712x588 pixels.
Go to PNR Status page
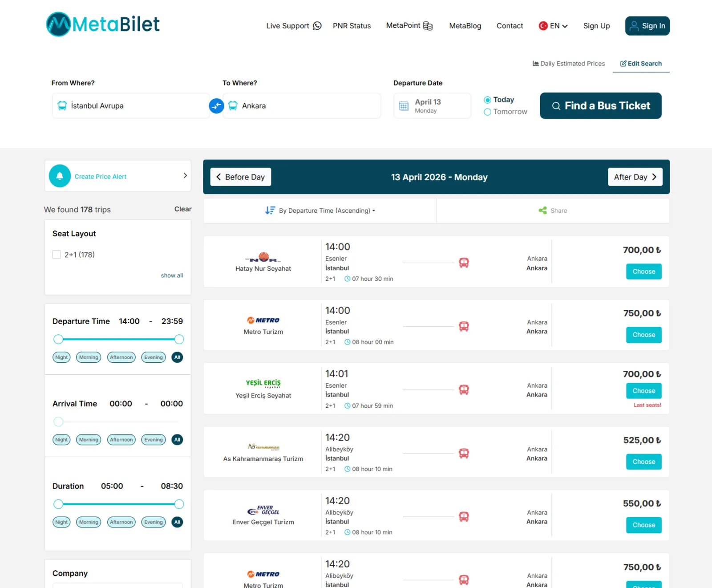pyautogui.click(x=352, y=25)
